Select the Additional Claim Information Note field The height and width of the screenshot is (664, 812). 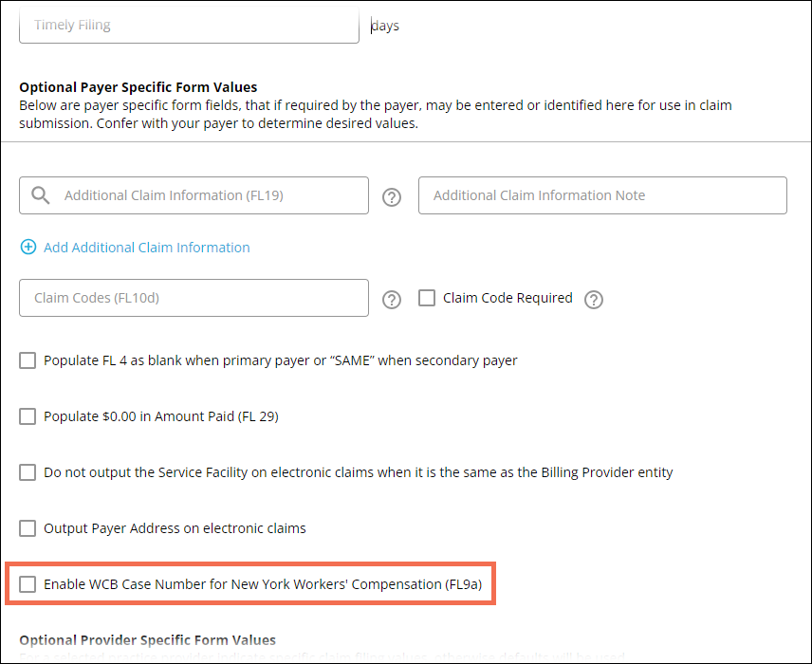(x=602, y=195)
